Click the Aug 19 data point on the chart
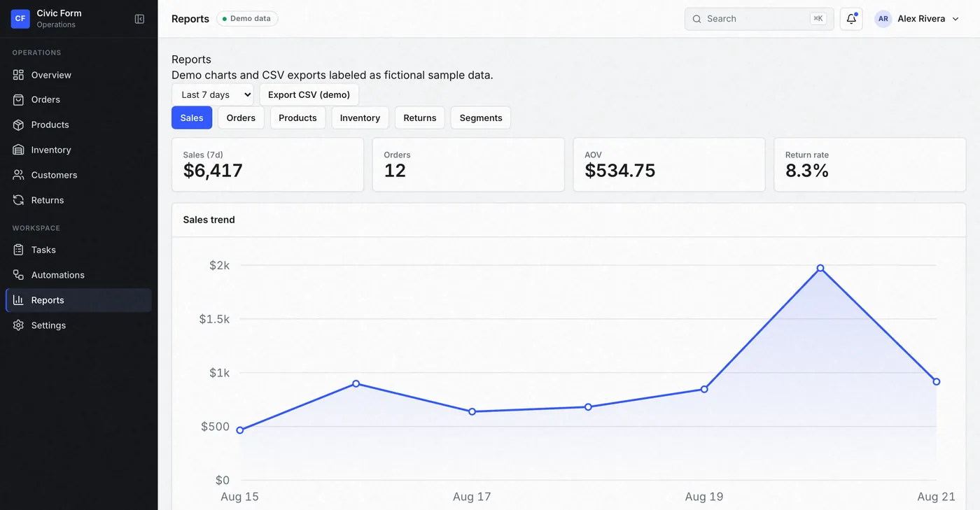This screenshot has width=980, height=510. (704, 389)
